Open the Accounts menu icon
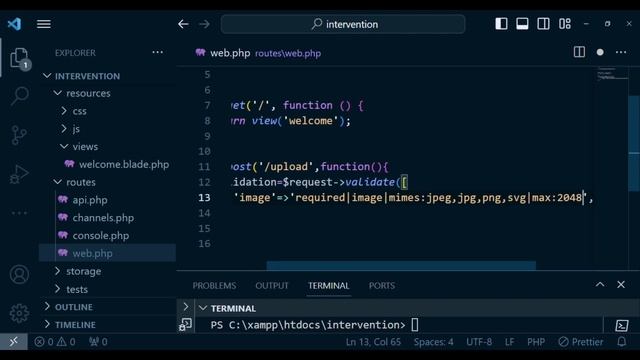Screen dimensions: 640x360 [19, 274]
